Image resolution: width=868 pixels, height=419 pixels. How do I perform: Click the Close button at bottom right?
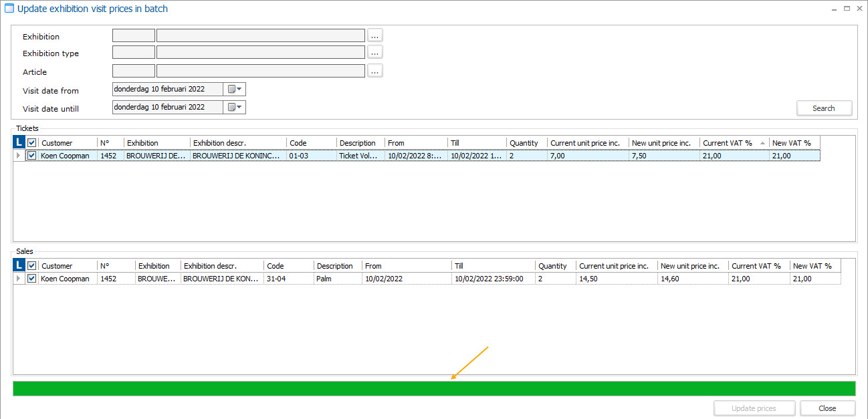(x=827, y=408)
